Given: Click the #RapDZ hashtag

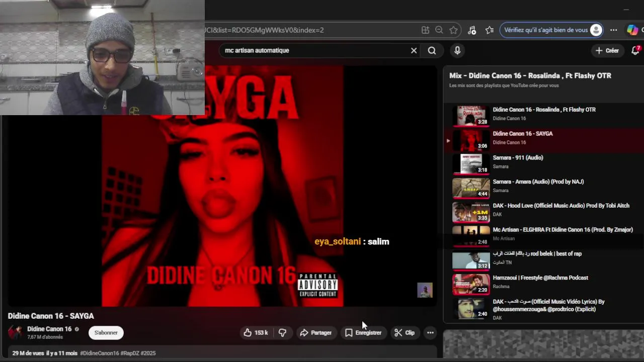Looking at the screenshot, I should (130, 353).
